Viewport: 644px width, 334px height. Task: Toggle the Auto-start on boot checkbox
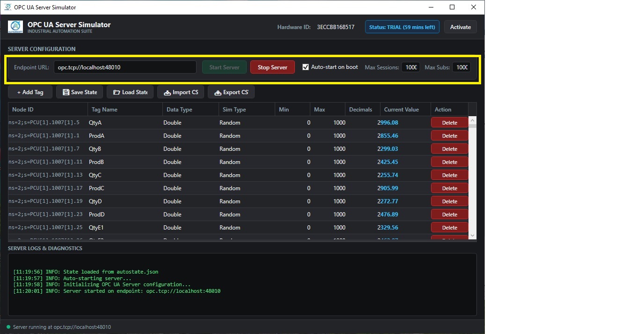click(x=306, y=67)
